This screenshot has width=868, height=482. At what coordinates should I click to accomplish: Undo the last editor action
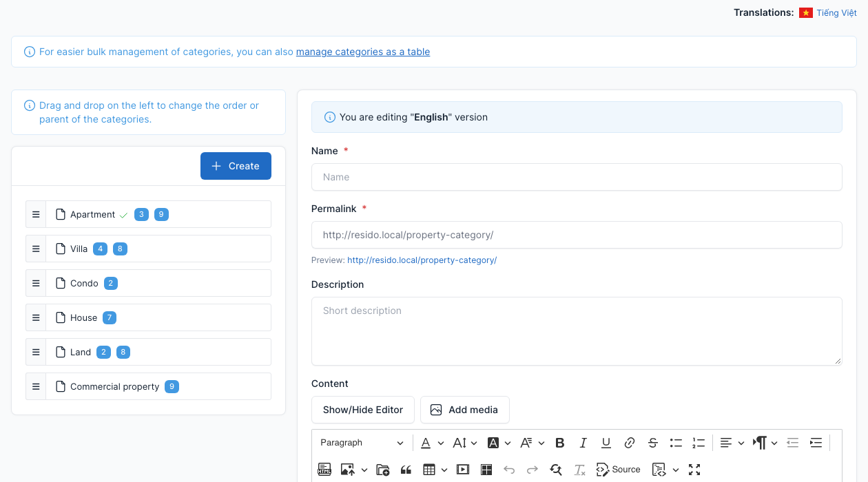(509, 470)
